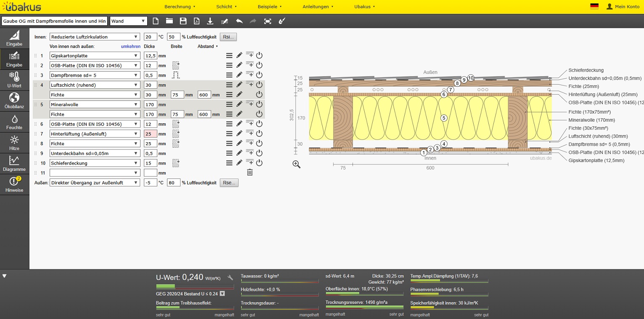
Task: Open the Feuchte moisture panel
Action: pos(14,122)
